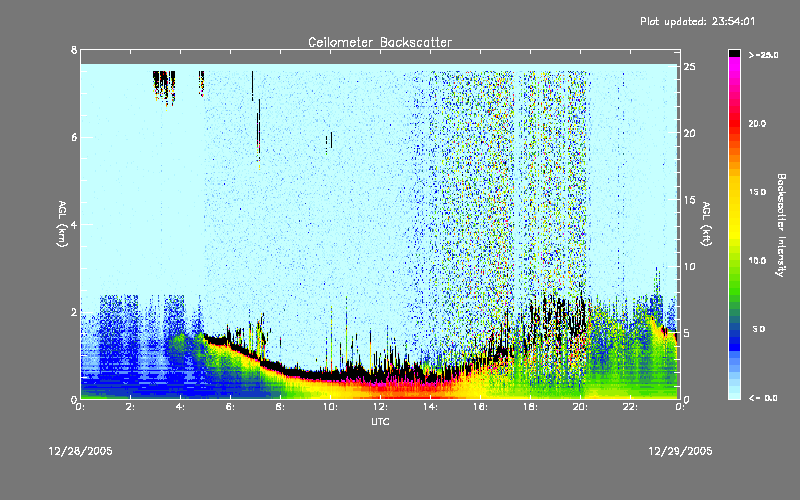800x500 pixels.
Task: Click the '15' kft tick label on right axis
Action: 689,199
